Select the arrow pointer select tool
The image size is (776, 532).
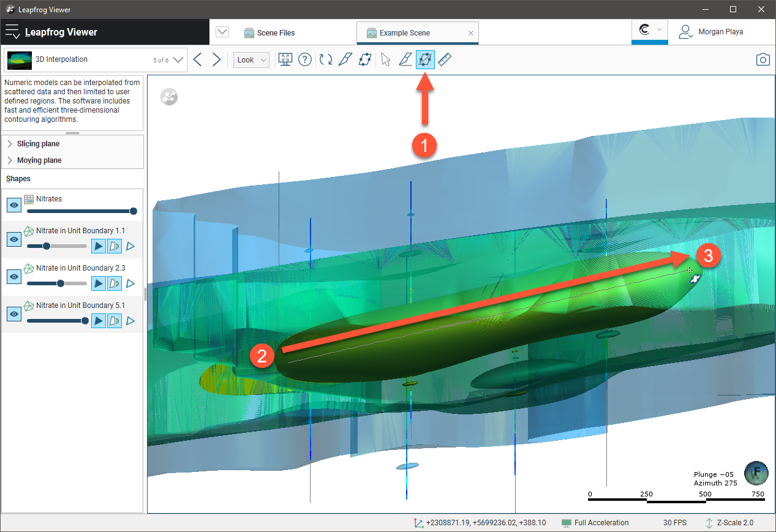[385, 59]
